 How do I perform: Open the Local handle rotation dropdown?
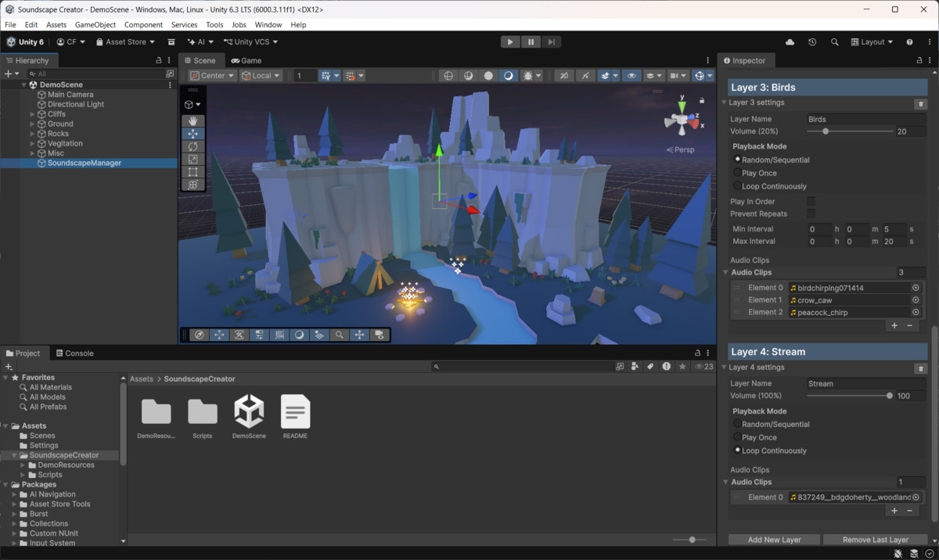261,76
